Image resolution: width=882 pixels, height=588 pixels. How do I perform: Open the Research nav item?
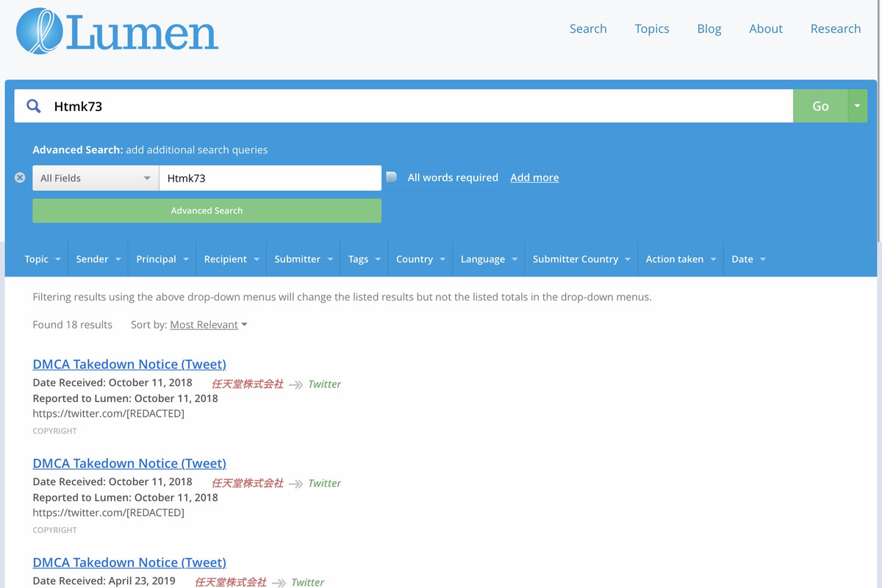[836, 29]
